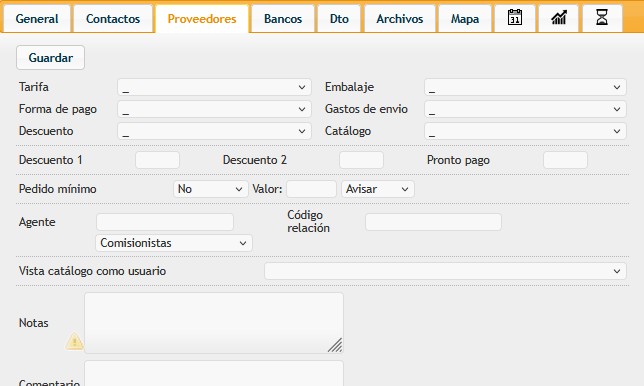
Task: Switch to the General tab
Action: point(37,19)
